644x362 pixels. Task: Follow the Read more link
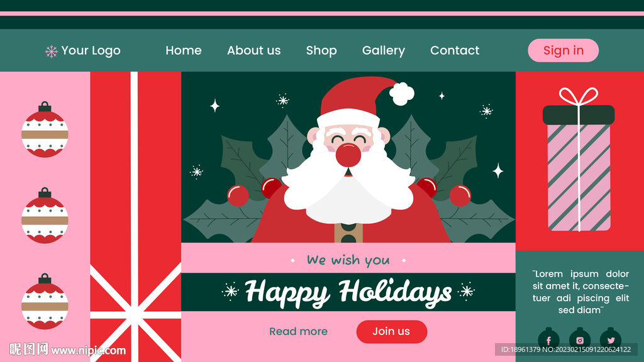pos(299,332)
